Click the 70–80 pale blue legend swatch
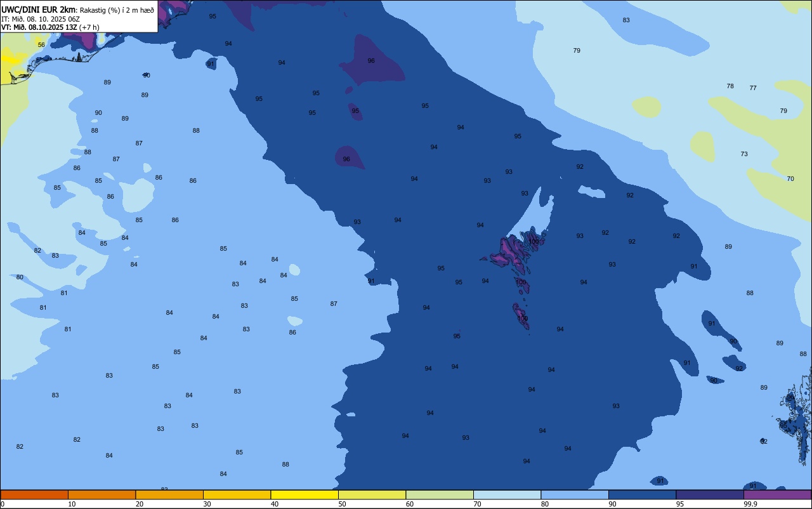812x509 pixels. coord(507,494)
